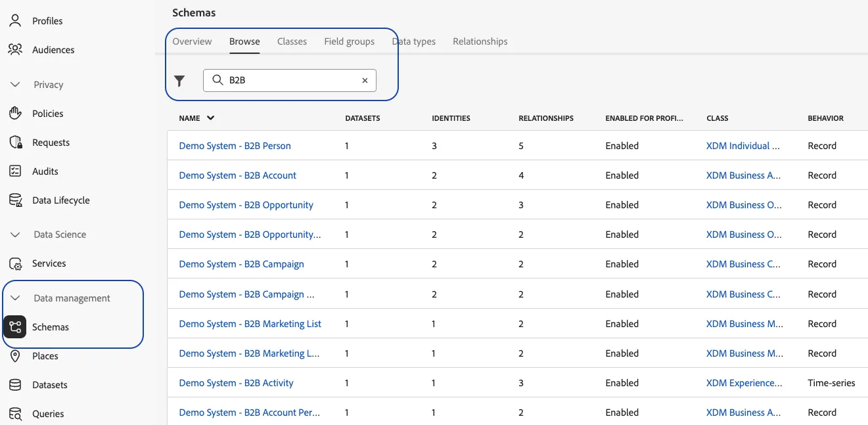868x425 pixels.
Task: Click relationships count 5 for B2B Person
Action: pos(521,146)
